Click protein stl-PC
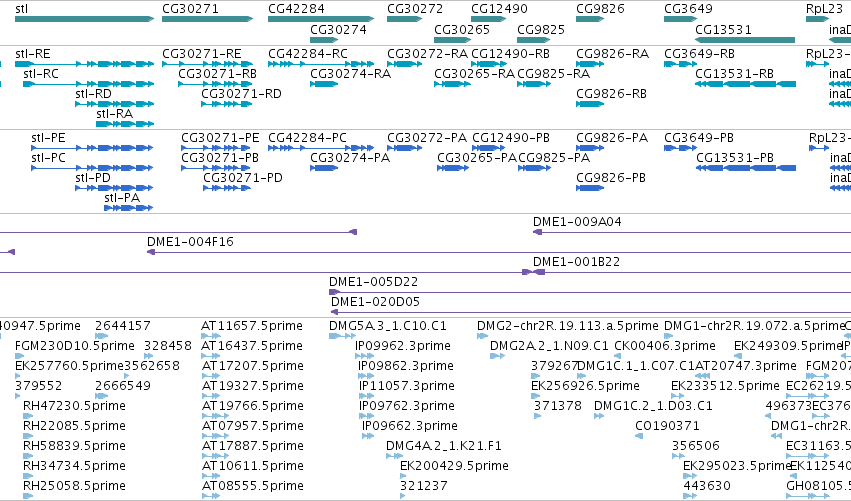 (x=48, y=158)
